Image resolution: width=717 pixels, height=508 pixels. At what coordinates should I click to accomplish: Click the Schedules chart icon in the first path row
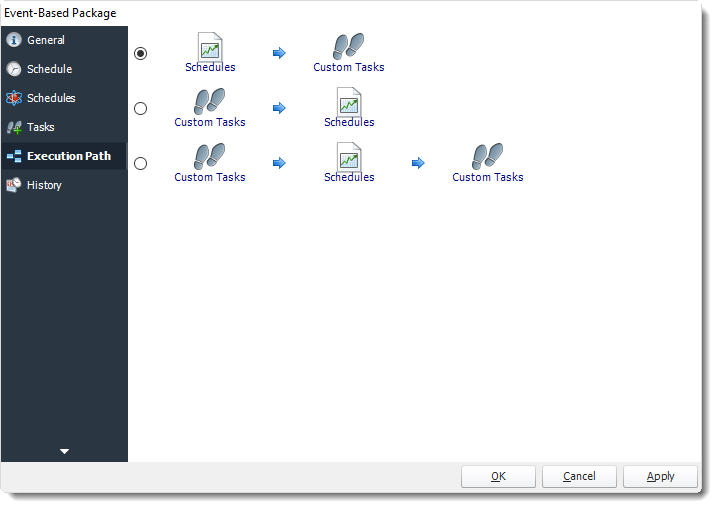[210, 47]
